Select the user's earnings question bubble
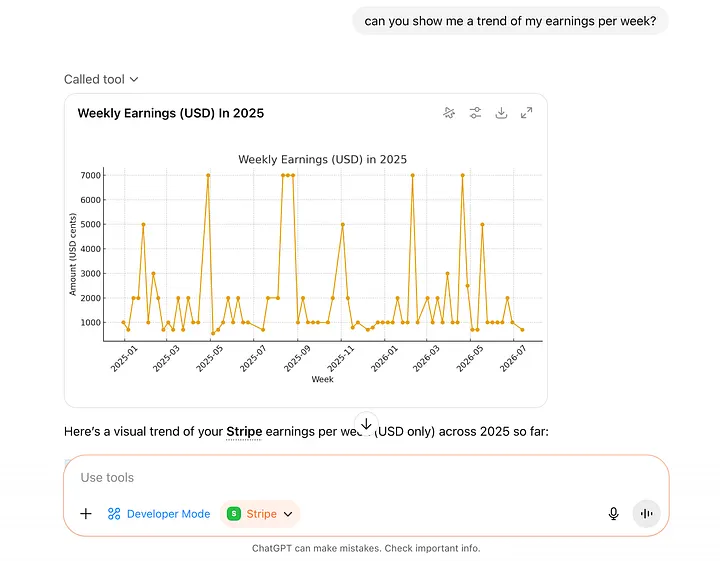Viewport: 720px width, 561px height. click(510, 20)
